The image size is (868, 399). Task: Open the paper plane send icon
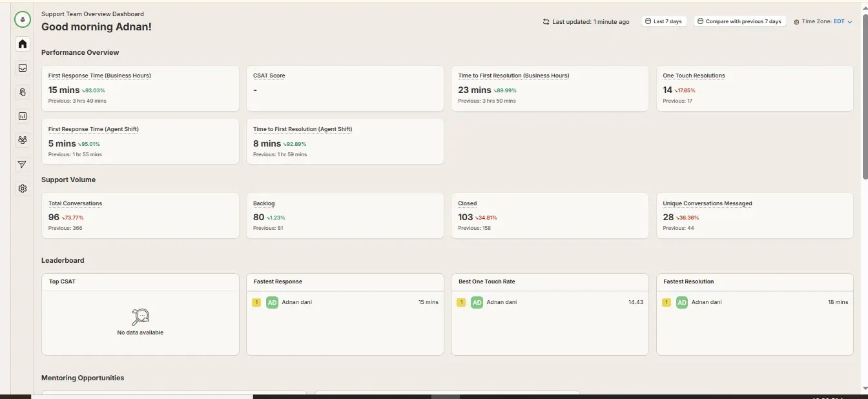click(x=23, y=165)
